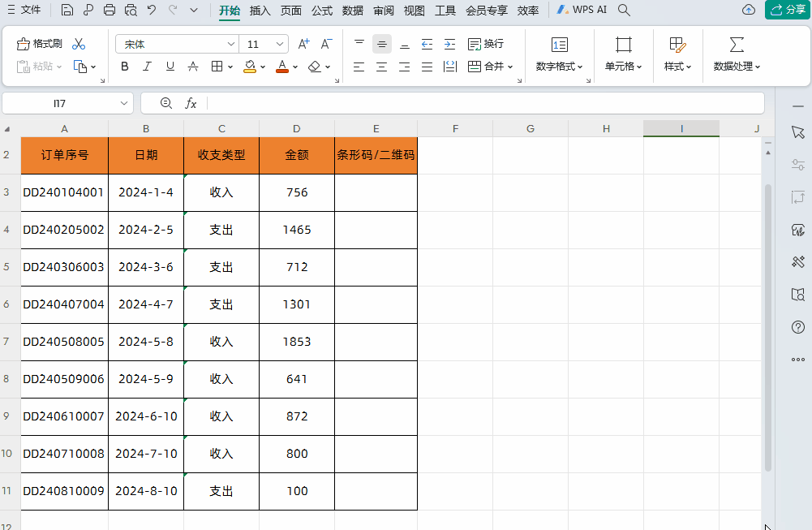This screenshot has height=530, width=812.
Task: Click the formula bar zoom icon
Action: click(165, 103)
